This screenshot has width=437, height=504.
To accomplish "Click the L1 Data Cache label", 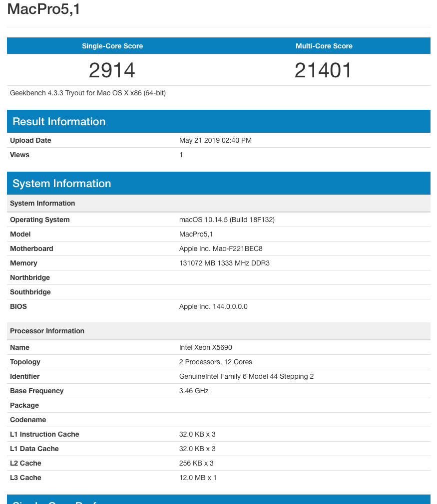I will 34,449.
